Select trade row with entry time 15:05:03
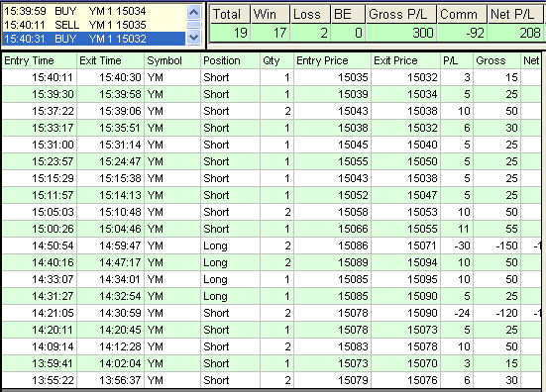 tap(272, 212)
